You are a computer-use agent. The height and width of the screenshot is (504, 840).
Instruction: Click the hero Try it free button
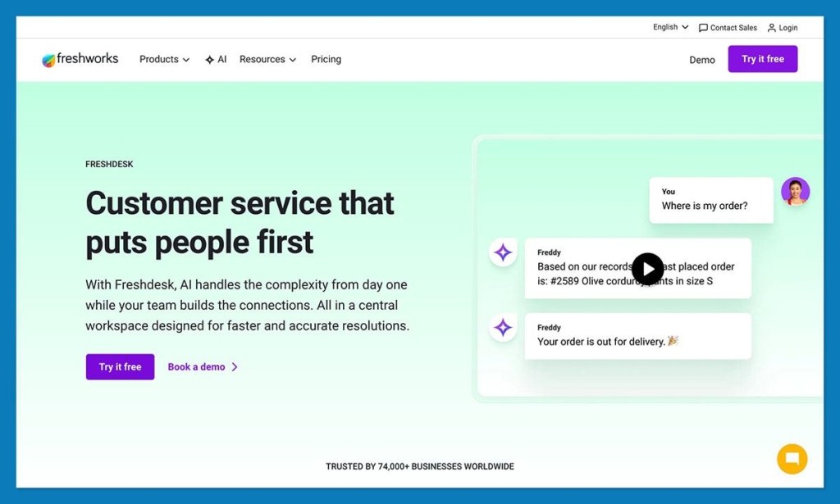(x=120, y=367)
